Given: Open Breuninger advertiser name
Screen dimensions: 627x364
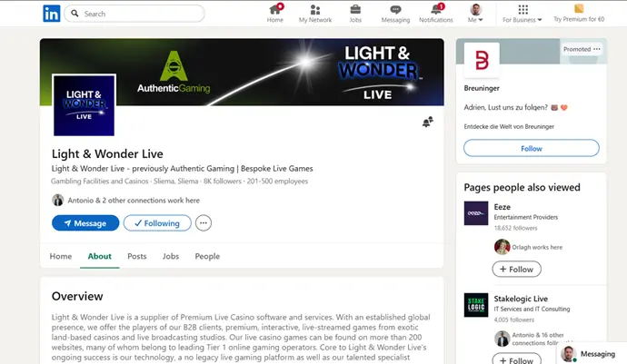Looking at the screenshot, I should click(482, 88).
